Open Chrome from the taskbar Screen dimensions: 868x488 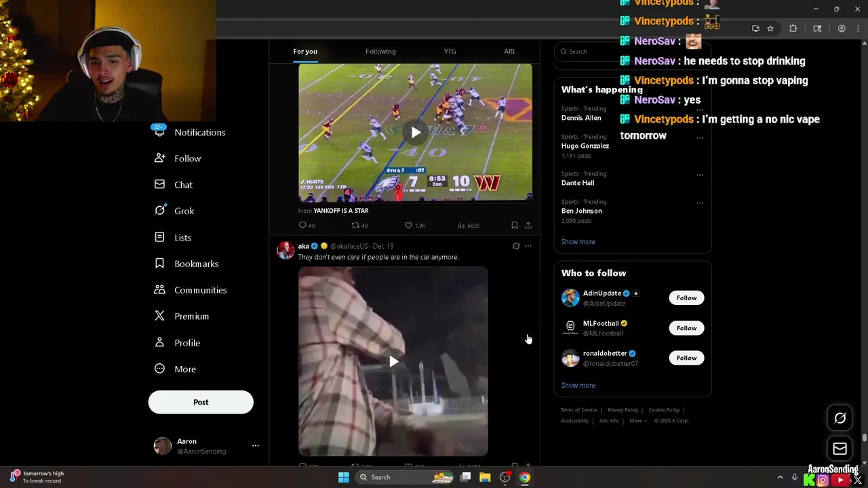525,477
